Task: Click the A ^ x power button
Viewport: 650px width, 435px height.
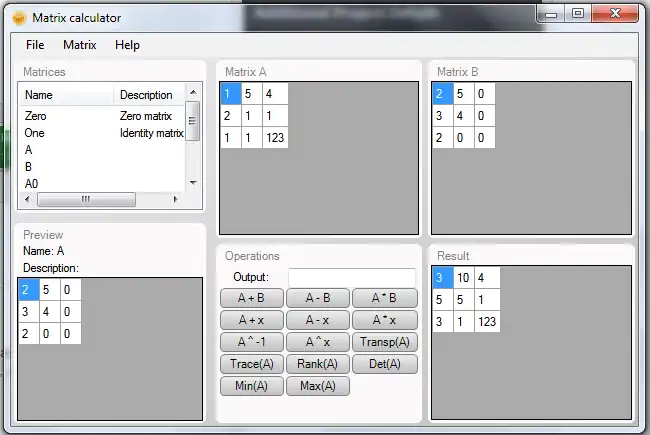Action: click(x=318, y=342)
